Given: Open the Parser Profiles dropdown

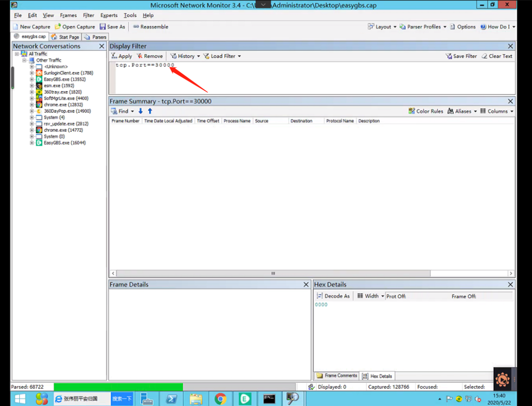Looking at the screenshot, I should pyautogui.click(x=423, y=27).
